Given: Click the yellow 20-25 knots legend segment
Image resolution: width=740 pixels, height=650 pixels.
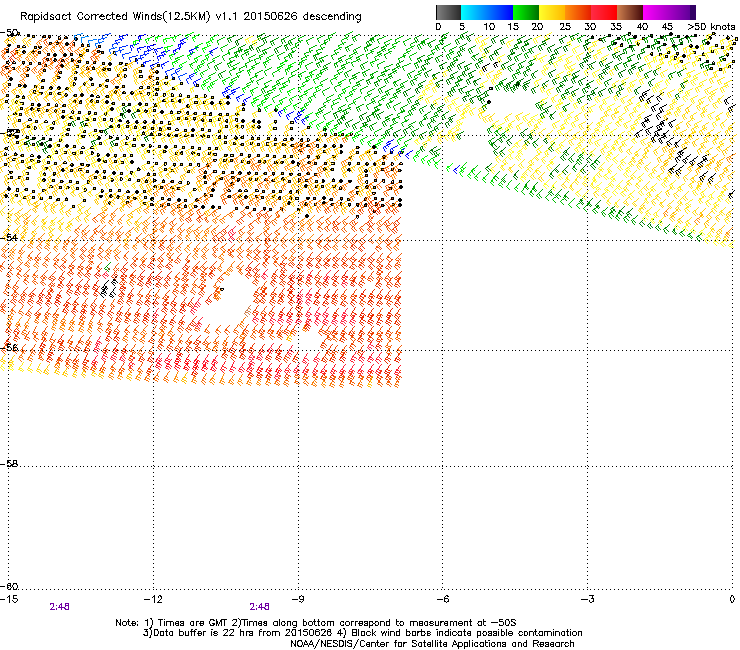Looking at the screenshot, I should (x=552, y=12).
